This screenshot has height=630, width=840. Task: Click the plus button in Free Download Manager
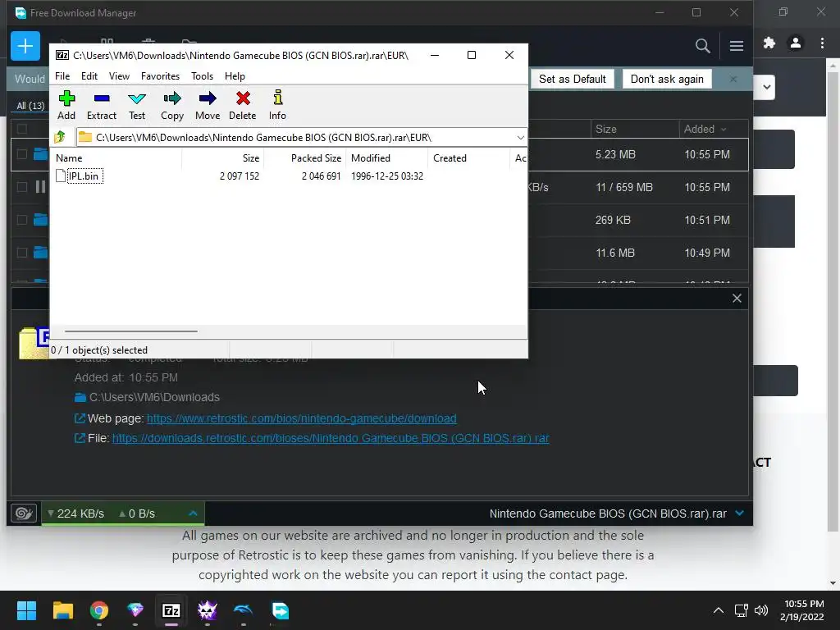25,46
